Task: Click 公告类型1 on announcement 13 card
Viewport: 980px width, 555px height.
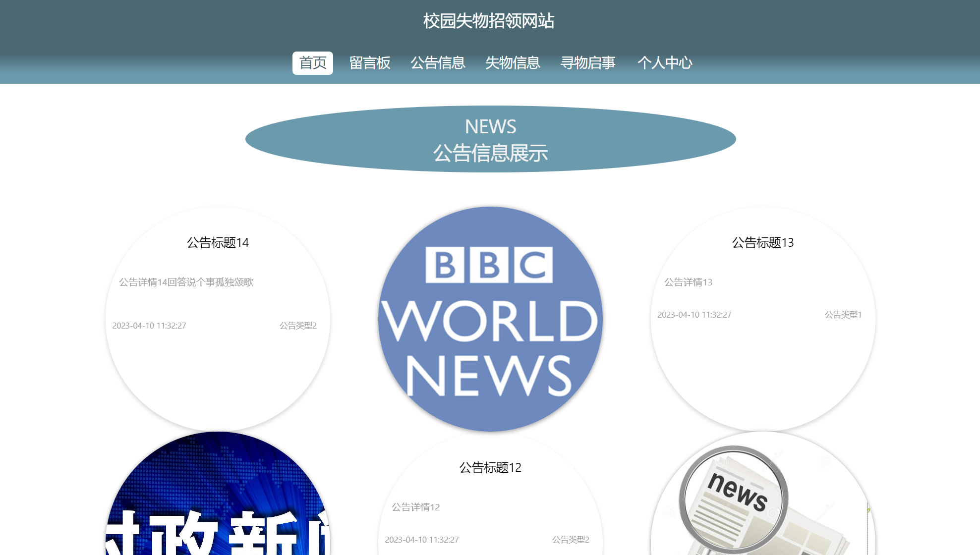Action: coord(843,315)
